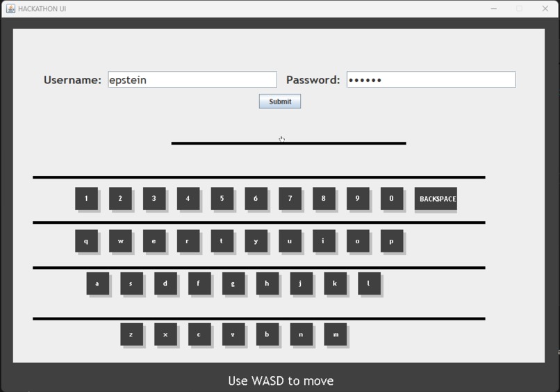Image resolution: width=560 pixels, height=392 pixels.
Task: Choose the letter s key
Action: pyautogui.click(x=132, y=284)
